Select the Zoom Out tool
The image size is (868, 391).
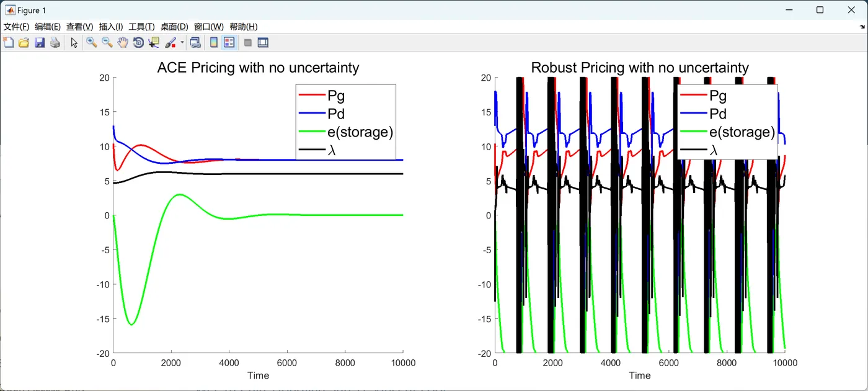(107, 43)
